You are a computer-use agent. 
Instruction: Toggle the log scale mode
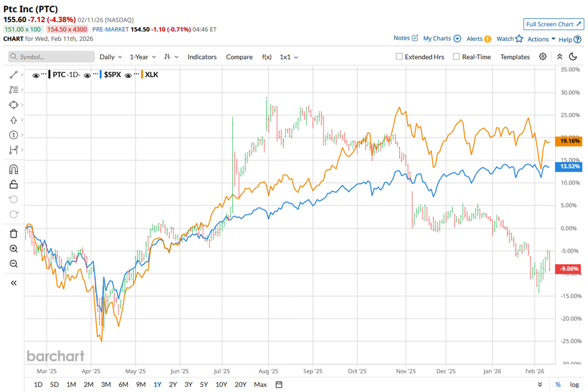click(x=574, y=385)
